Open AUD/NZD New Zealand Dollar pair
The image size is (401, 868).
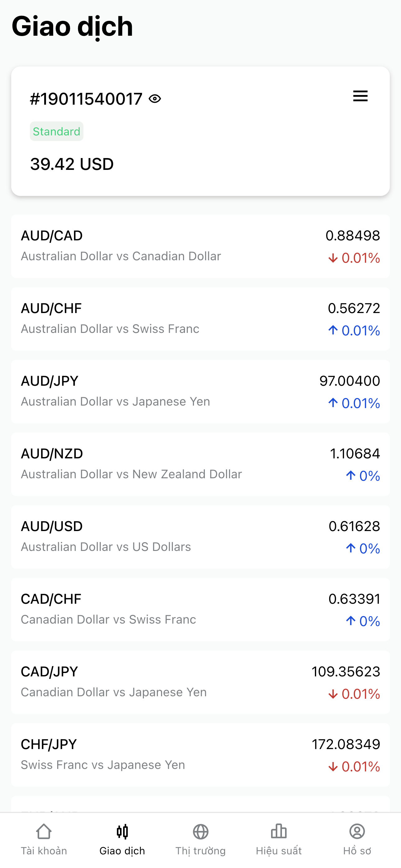(200, 464)
